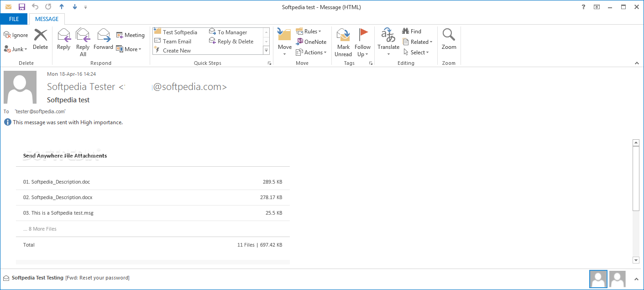Undo using the quick access arrow
The image size is (644, 290).
[x=35, y=7]
